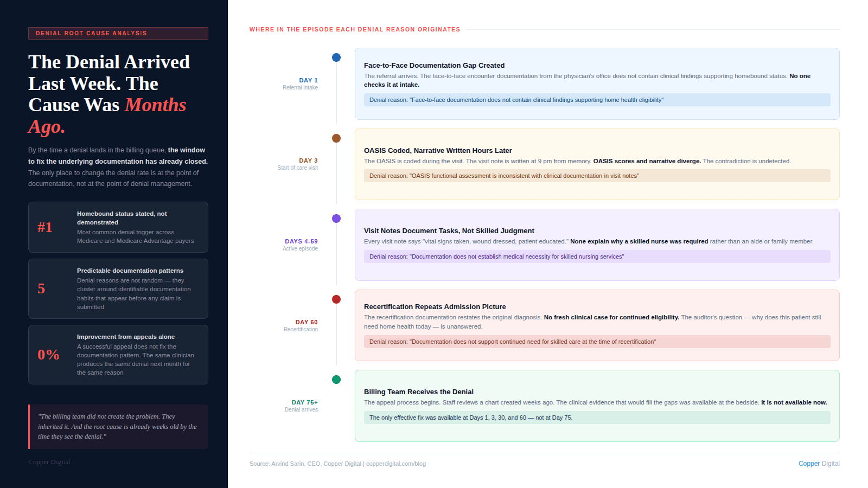Screen dimensions: 868x488
Task: Click the '0%' statistic
Action: tap(48, 355)
